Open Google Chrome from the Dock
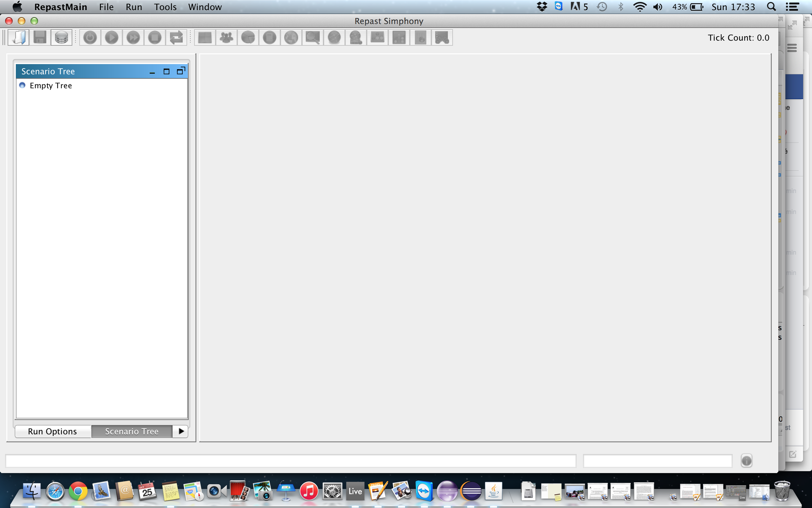This screenshot has width=812, height=508. coord(78,491)
